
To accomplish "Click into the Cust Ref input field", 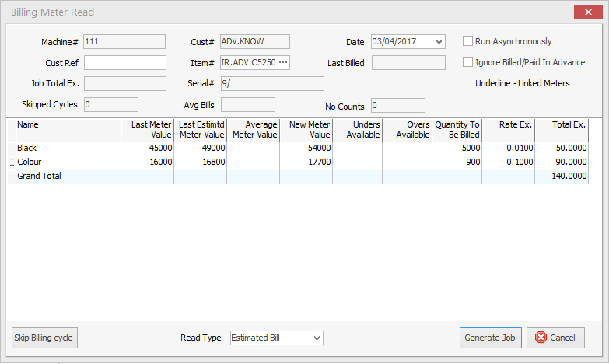I will click(124, 63).
